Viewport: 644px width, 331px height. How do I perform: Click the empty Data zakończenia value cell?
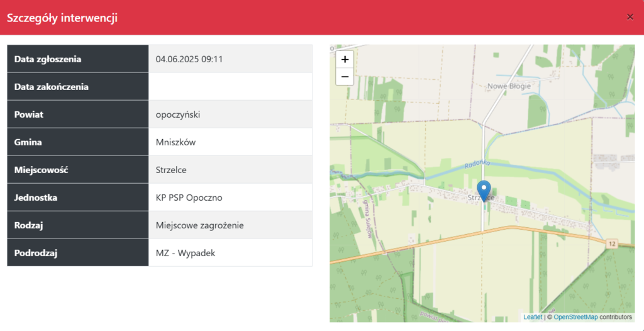(230, 87)
